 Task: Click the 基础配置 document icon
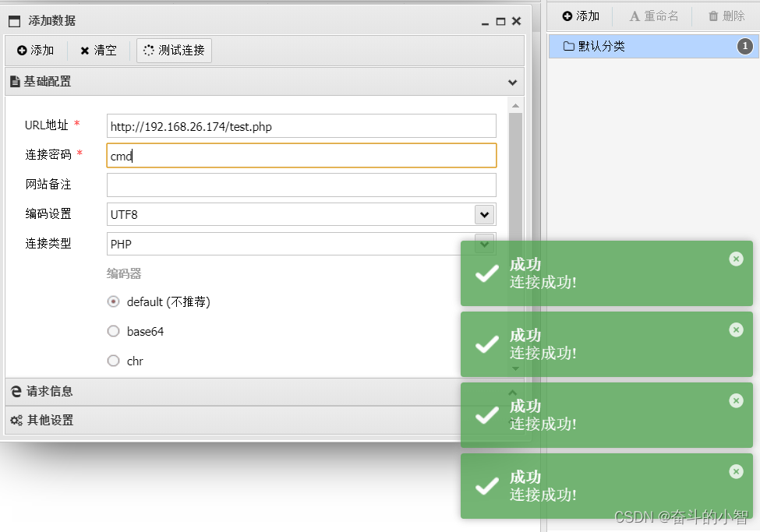15,82
